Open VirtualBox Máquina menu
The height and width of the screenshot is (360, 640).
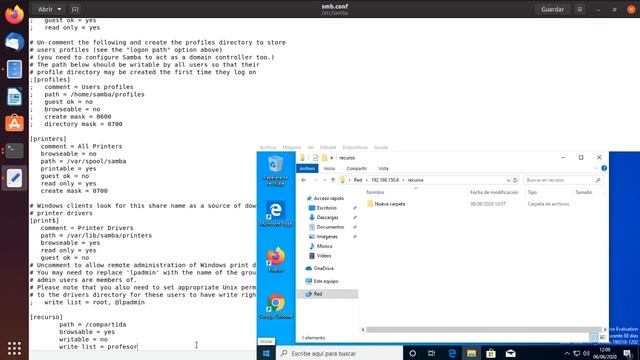coord(292,147)
